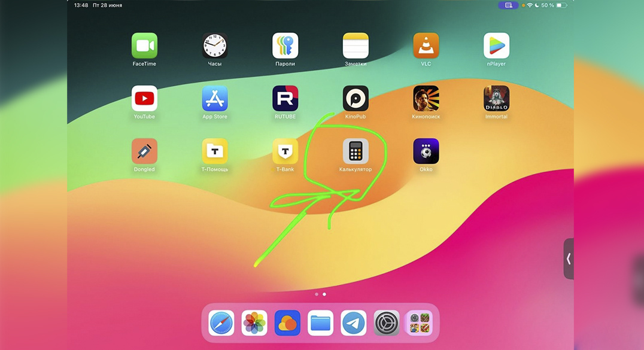Switch to the first home screen page dot
644x350 pixels.
click(x=316, y=294)
